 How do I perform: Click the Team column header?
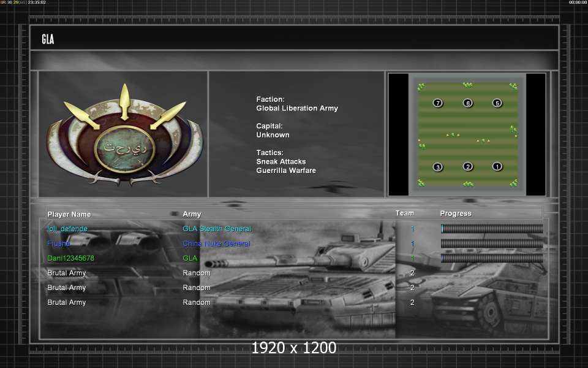point(405,213)
